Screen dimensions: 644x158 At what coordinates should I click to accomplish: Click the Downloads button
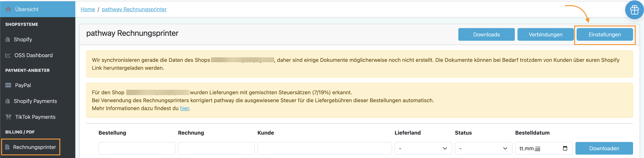486,35
